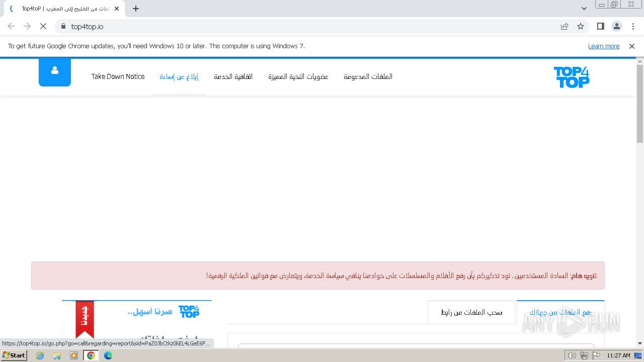The height and width of the screenshot is (362, 644).
Task: Click the clock showing 11:27 AM
Action: click(x=618, y=355)
